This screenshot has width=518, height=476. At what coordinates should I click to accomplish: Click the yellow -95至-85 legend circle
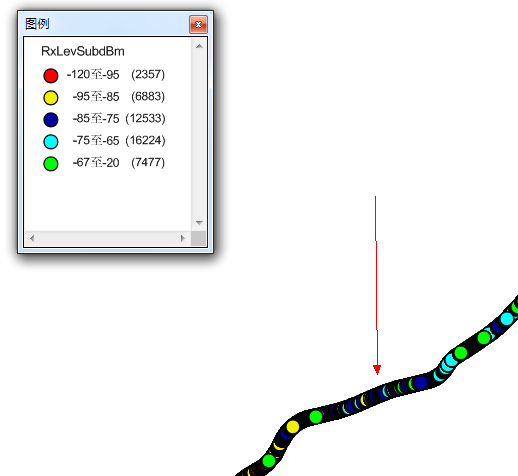(x=51, y=98)
